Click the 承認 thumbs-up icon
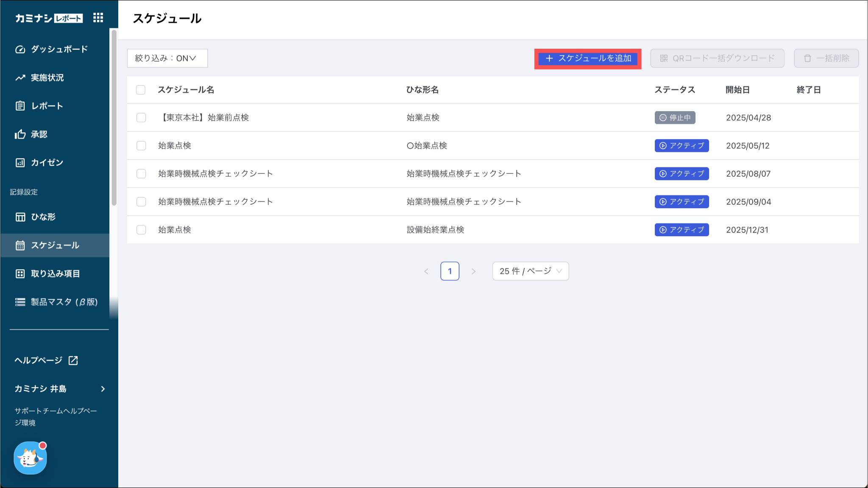The image size is (868, 488). pyautogui.click(x=20, y=134)
